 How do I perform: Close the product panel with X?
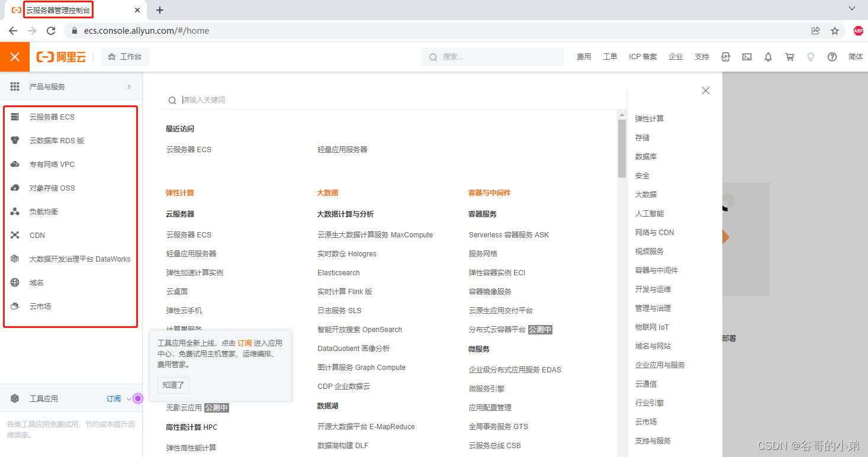coord(706,91)
